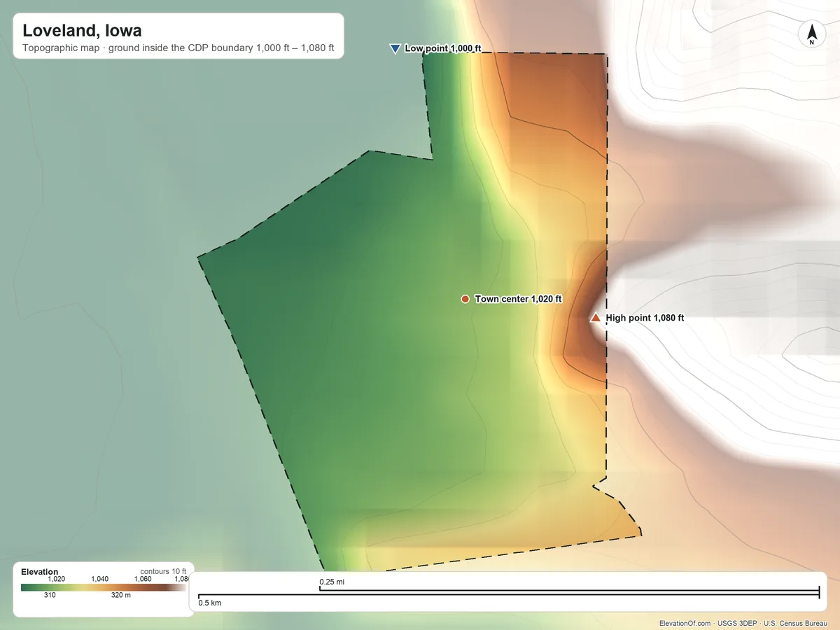The height and width of the screenshot is (630, 840).
Task: Click the 'Low point 1,000 ft' label
Action: coord(442,48)
